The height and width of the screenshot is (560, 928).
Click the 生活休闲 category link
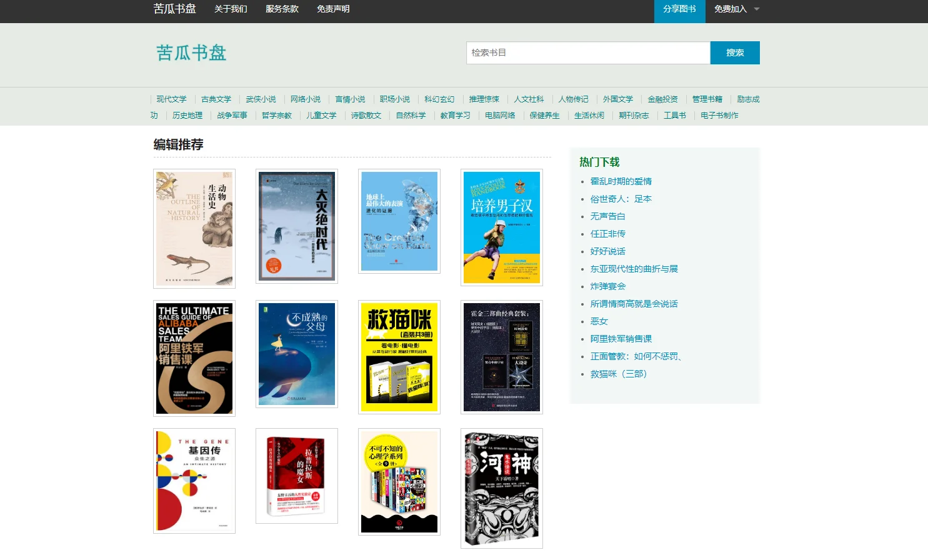click(589, 116)
